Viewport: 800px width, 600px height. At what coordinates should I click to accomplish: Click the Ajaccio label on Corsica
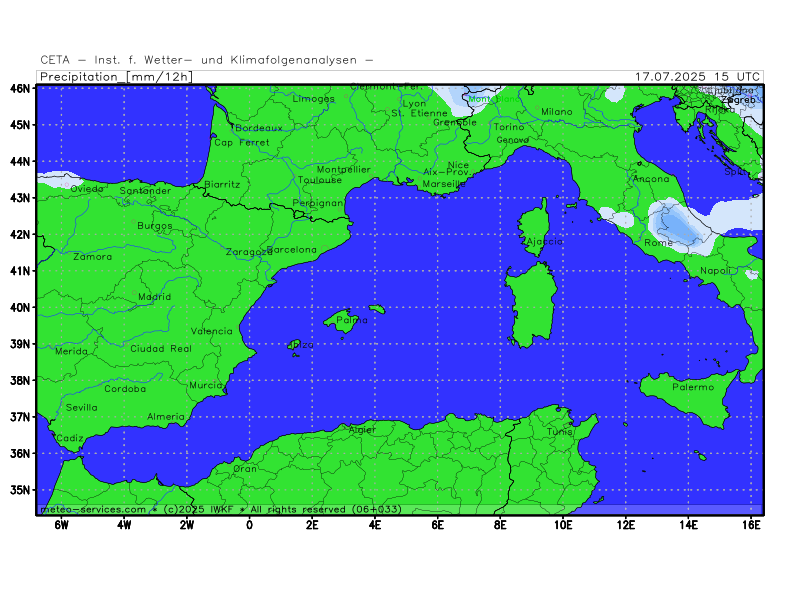click(x=544, y=241)
